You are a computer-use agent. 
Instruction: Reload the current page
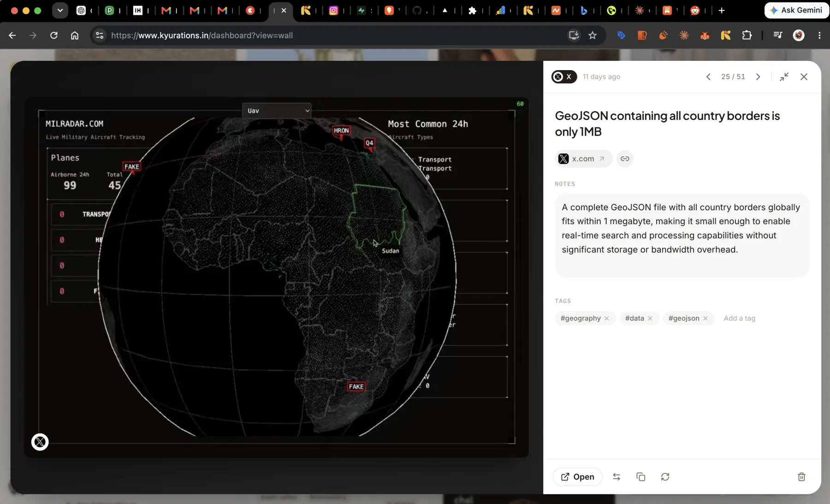point(54,36)
